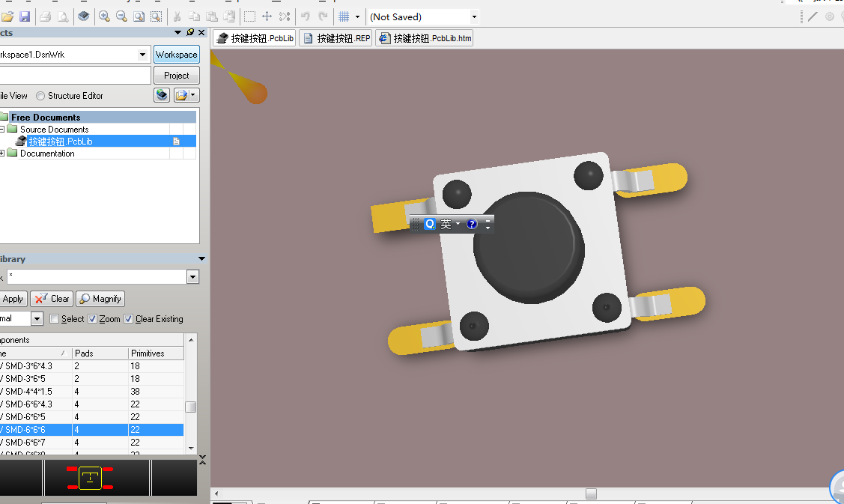Click the Paste Special icon
Image resolution: width=844 pixels, height=504 pixels.
tap(229, 16)
